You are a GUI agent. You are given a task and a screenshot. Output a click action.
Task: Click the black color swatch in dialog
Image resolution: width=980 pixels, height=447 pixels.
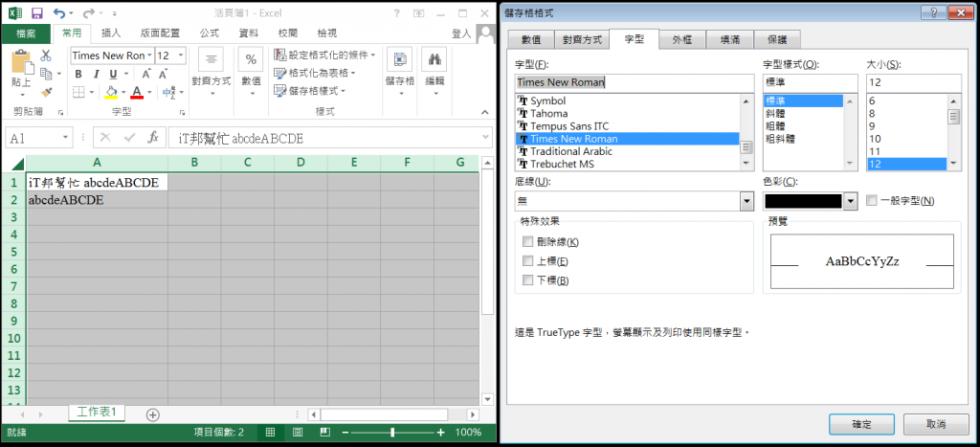(803, 201)
